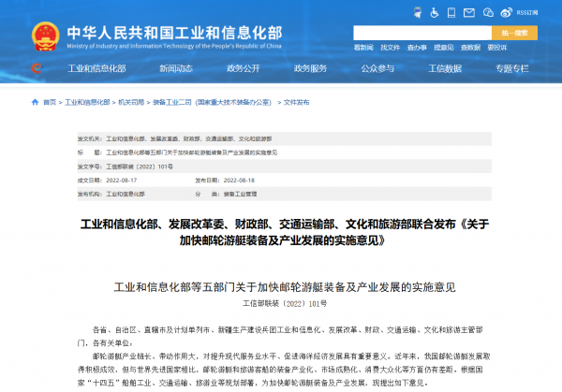Open the 工信数据 navigation menu

(445, 68)
